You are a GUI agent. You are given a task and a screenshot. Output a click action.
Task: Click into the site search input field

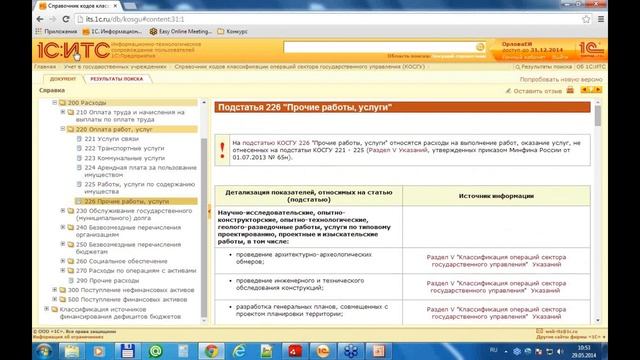click(x=380, y=47)
